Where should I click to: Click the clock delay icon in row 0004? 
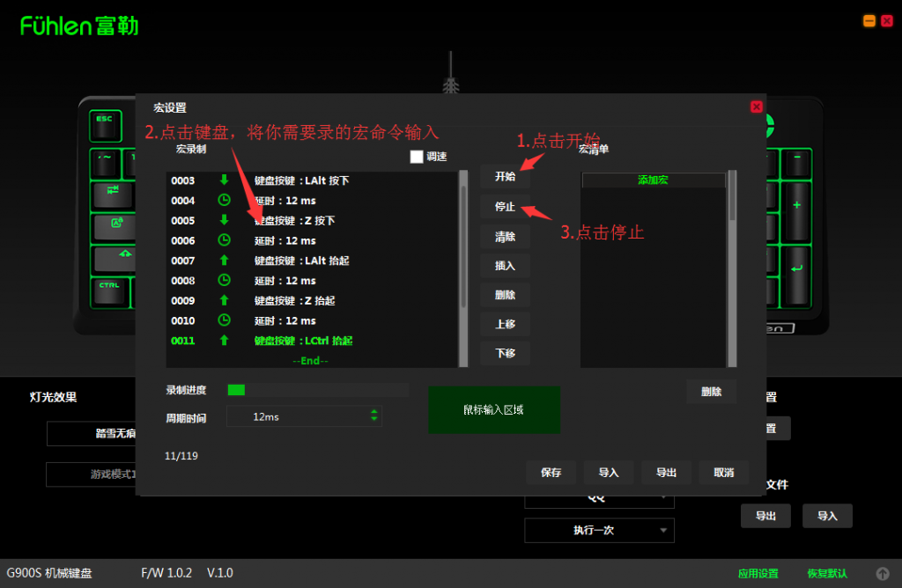point(225,200)
